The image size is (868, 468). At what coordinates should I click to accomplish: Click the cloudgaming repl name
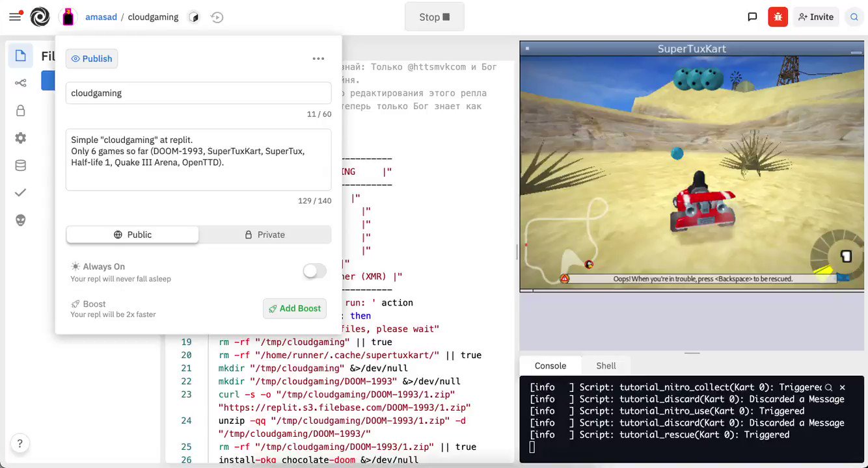click(x=153, y=17)
